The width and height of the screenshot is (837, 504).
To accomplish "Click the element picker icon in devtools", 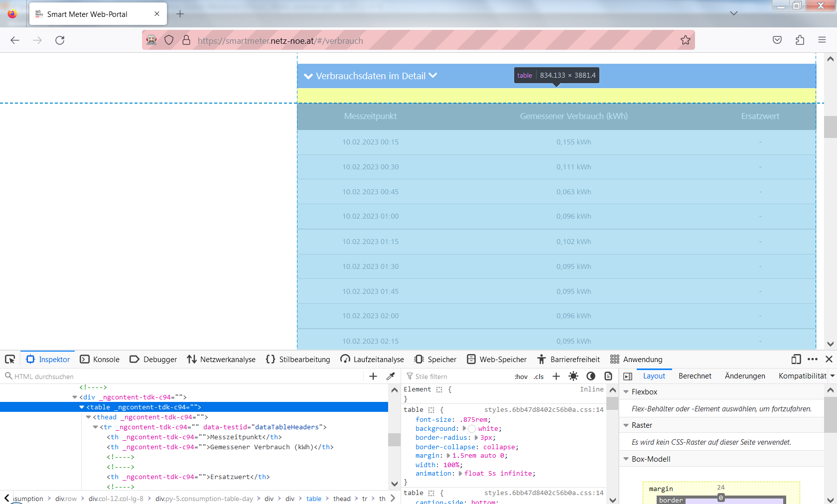I will tap(10, 359).
